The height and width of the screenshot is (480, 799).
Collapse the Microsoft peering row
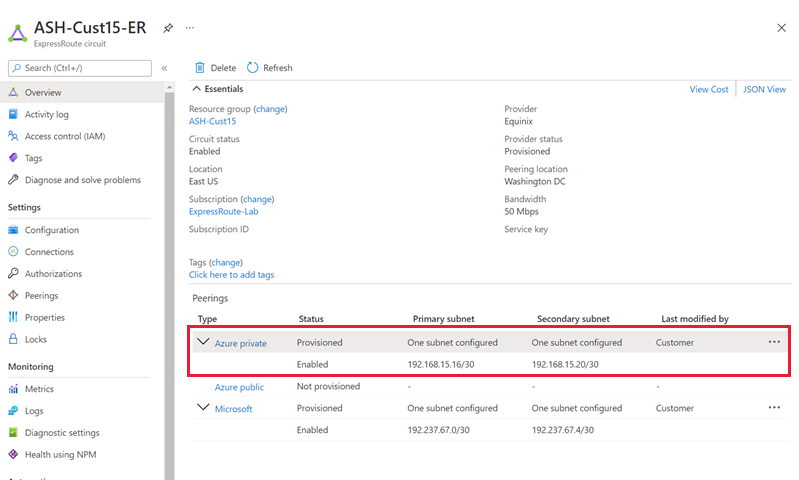(x=204, y=408)
